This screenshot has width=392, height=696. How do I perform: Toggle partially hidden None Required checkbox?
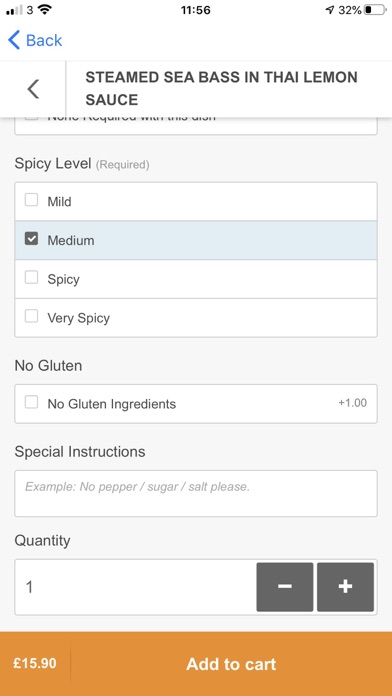click(x=31, y=118)
